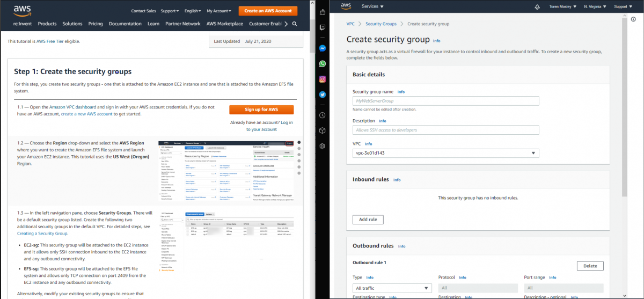The image size is (644, 299).
Task: Go to Security Groups breadcrumb link
Action: 381,24
